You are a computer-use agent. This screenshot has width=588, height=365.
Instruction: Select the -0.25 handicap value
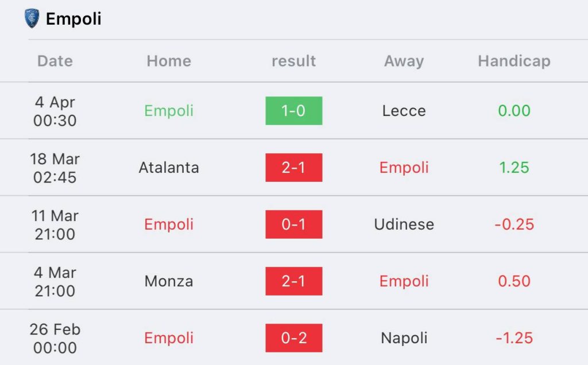tap(514, 224)
